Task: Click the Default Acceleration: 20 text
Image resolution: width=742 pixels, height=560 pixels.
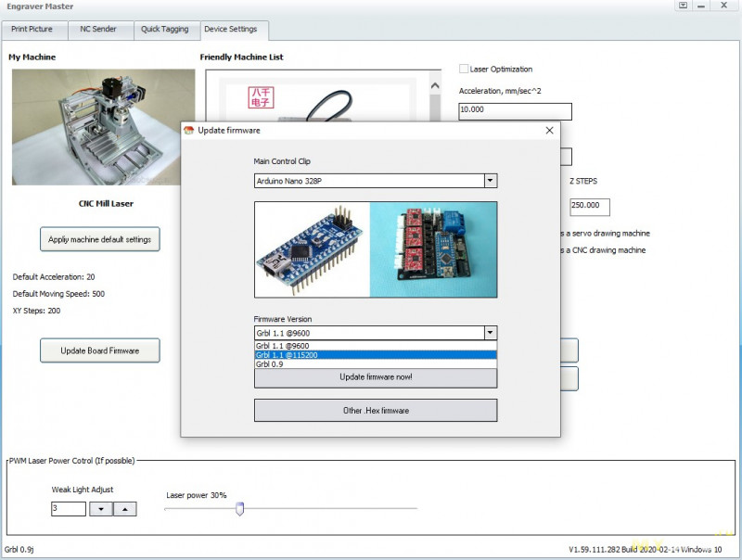Action: pyautogui.click(x=54, y=276)
